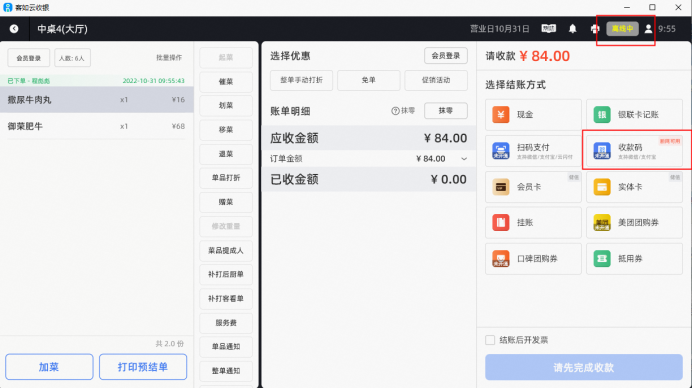Choose 会员卡 member card payment
Screen dimensions: 692x389
[533, 187]
